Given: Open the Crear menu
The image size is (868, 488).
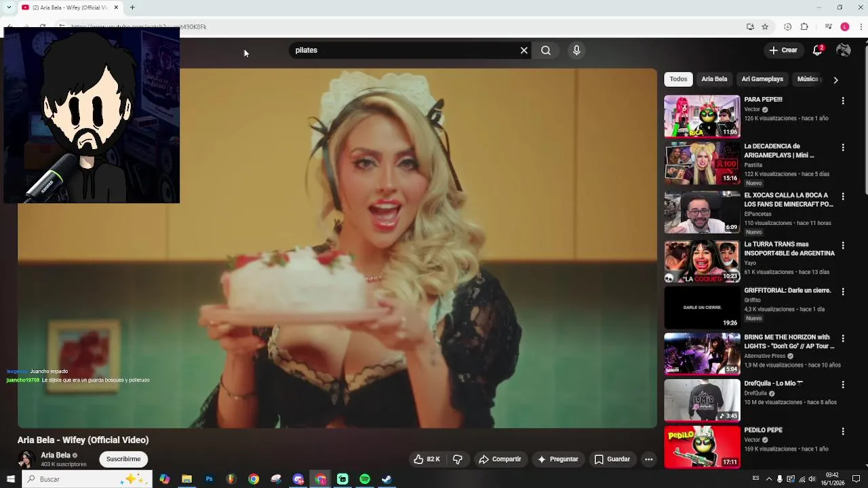Looking at the screenshot, I should (x=783, y=50).
